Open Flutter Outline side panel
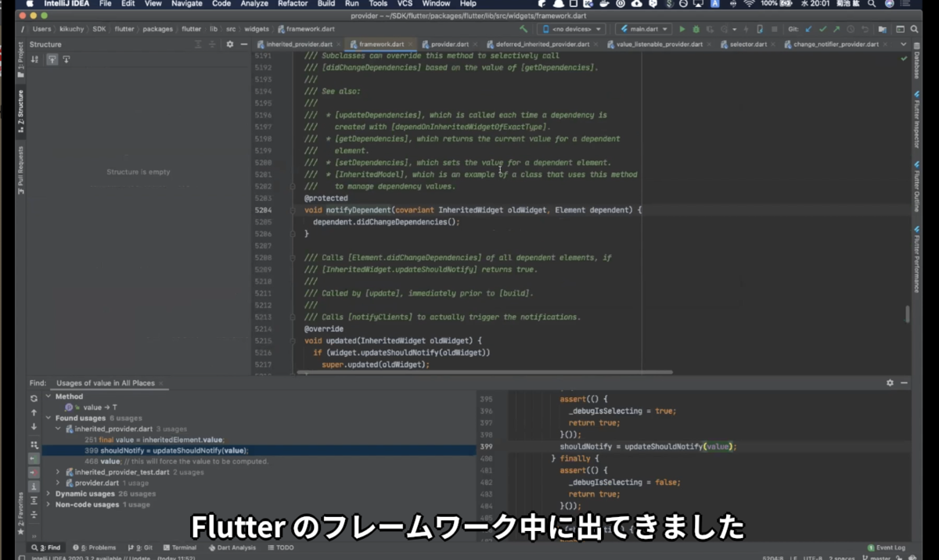This screenshot has width=939, height=560. click(x=916, y=185)
